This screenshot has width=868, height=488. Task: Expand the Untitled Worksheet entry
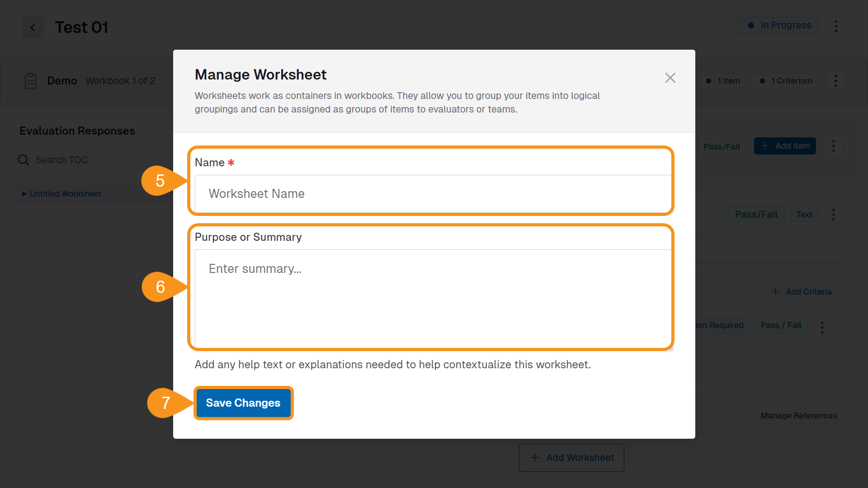pos(24,194)
